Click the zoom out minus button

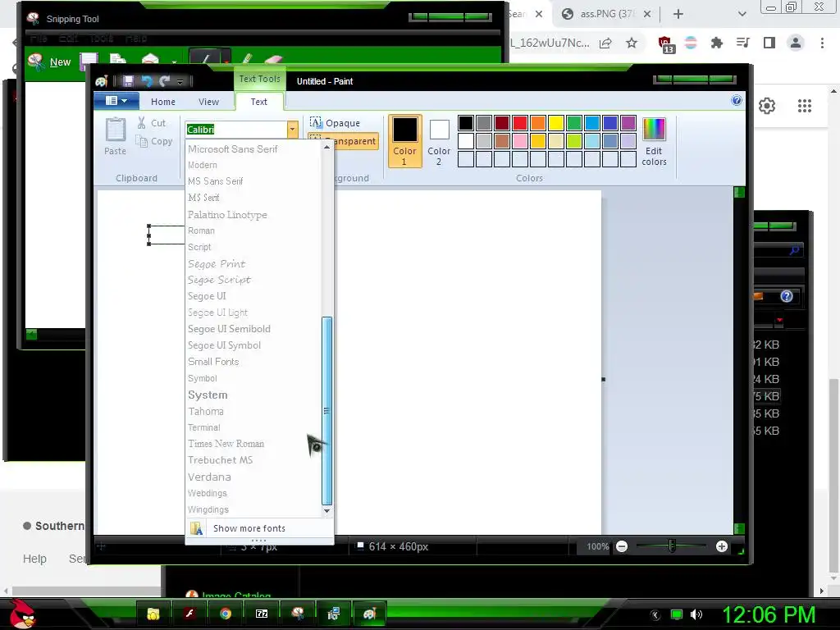622,546
